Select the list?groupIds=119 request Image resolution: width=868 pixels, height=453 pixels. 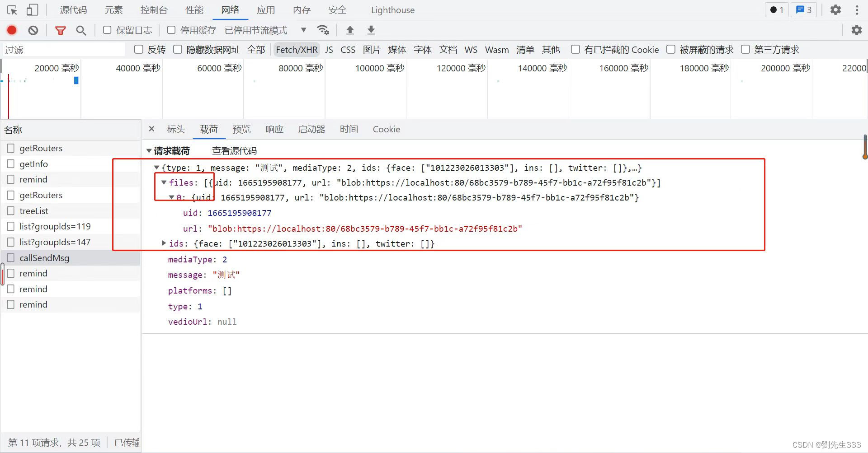pos(71,226)
